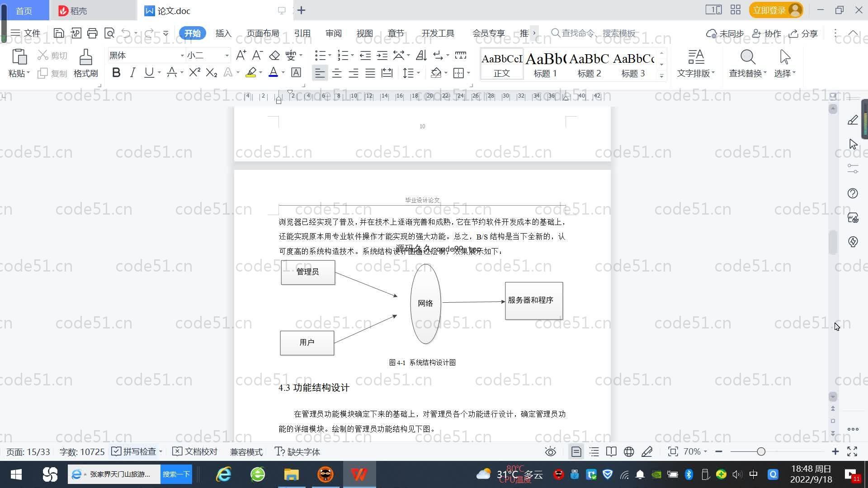Click the Print icon in quick access toolbar
The width and height of the screenshot is (868, 488).
[x=92, y=33]
